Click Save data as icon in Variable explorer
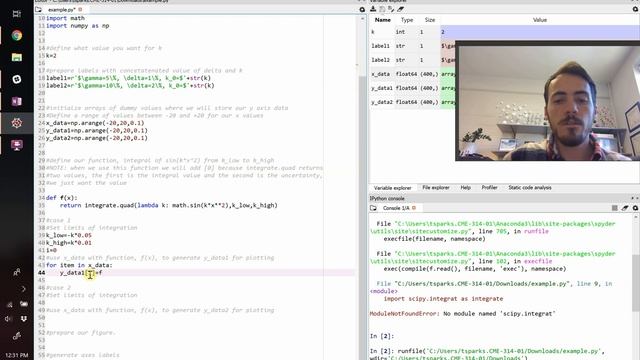 391,9
